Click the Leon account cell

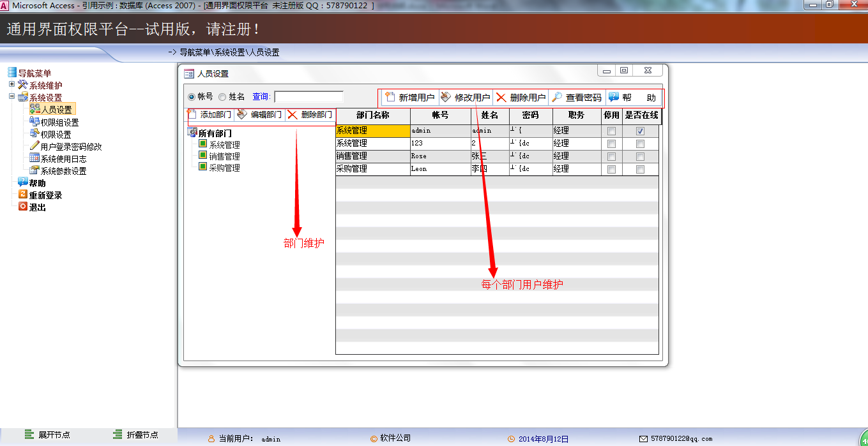pyautogui.click(x=441, y=169)
